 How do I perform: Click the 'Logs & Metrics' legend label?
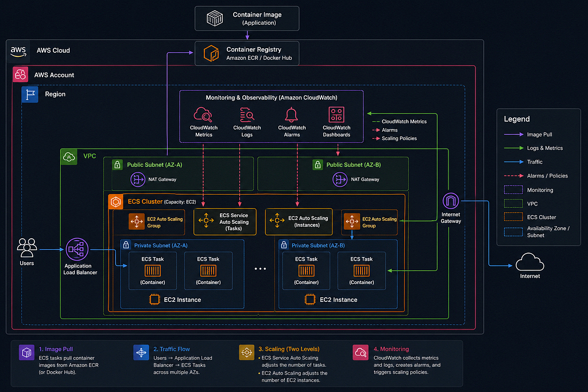(x=545, y=148)
